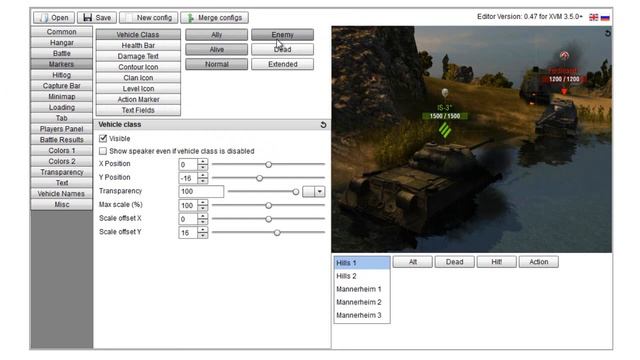Open the Common section tab
This screenshot has width=640, height=360.
[61, 32]
